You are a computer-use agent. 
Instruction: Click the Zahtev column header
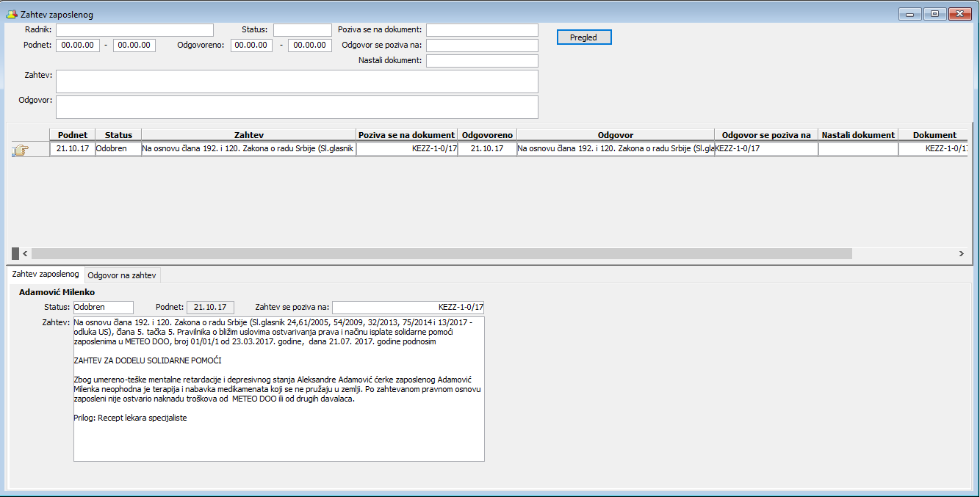click(x=248, y=135)
